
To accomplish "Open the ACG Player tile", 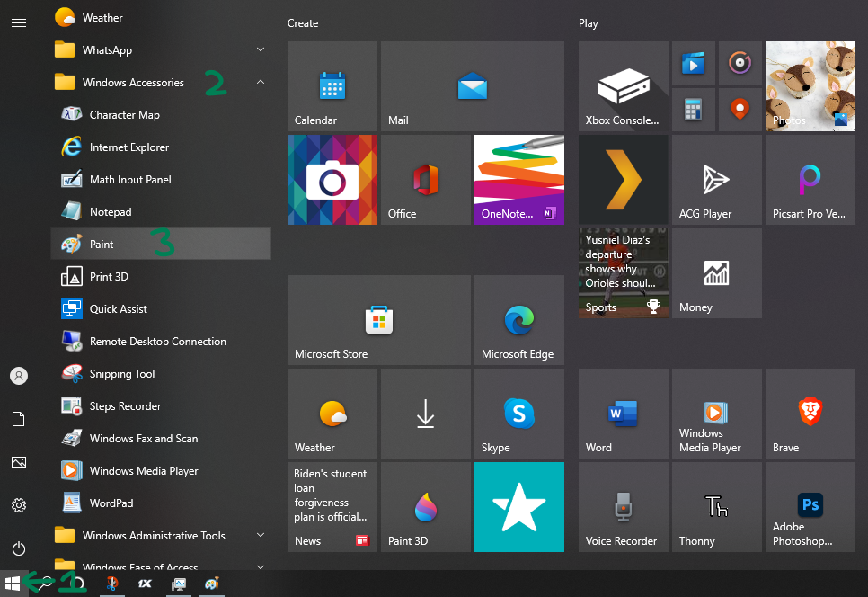I will (x=717, y=180).
